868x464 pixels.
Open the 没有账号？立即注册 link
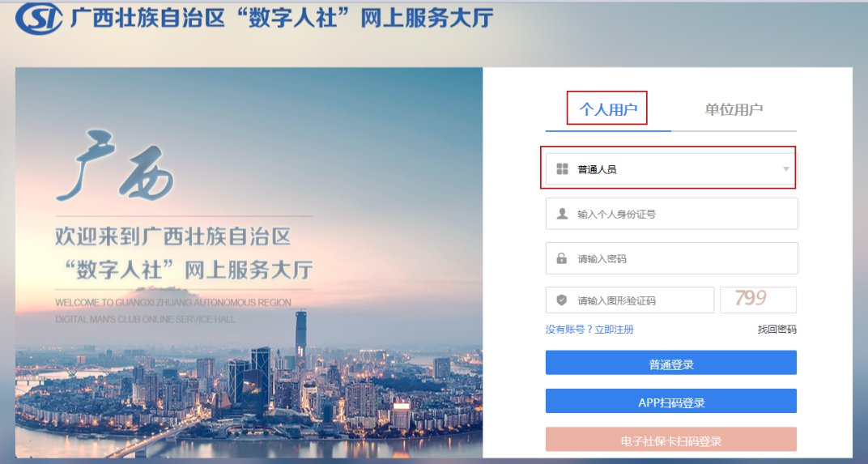(x=589, y=330)
